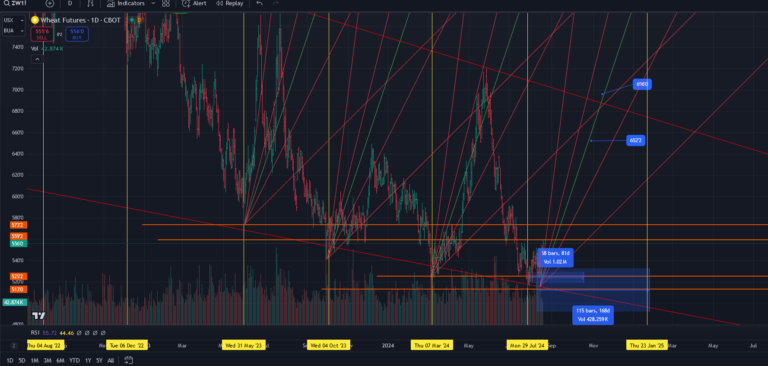Open the BUA unit dropdown

pyautogui.click(x=14, y=31)
